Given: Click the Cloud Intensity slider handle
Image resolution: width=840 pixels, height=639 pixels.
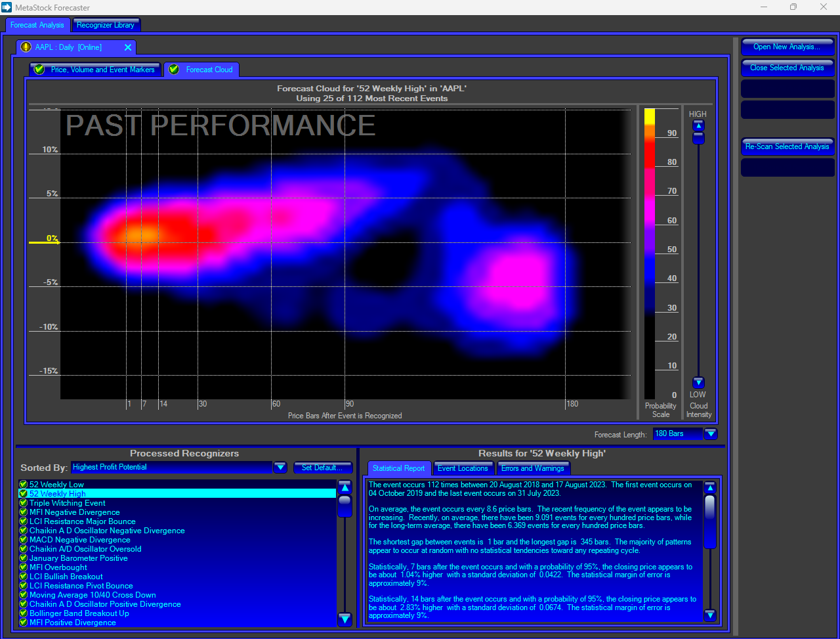Looking at the screenshot, I should tap(698, 138).
